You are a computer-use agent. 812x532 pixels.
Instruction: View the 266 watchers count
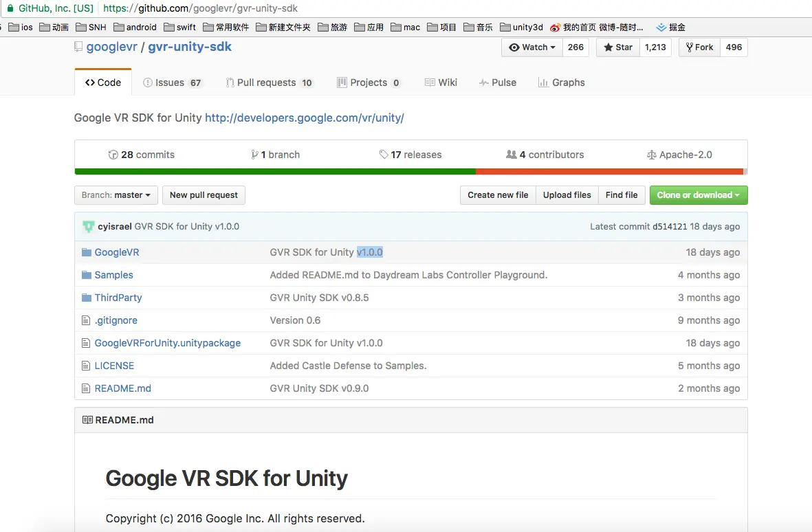pyautogui.click(x=575, y=47)
